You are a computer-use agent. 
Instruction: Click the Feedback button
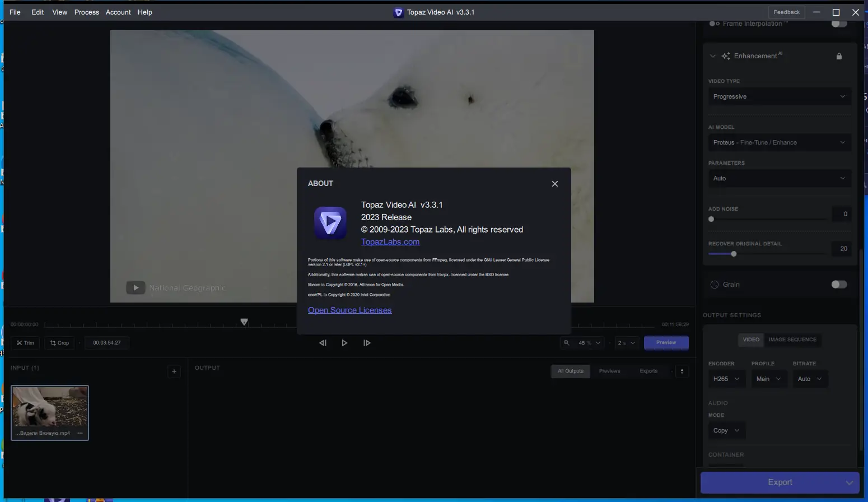[787, 12]
